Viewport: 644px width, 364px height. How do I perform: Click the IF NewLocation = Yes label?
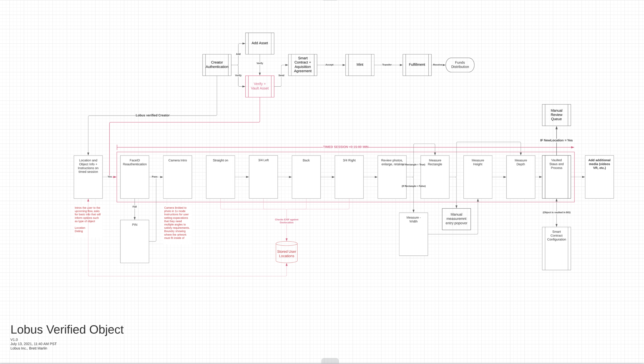[556, 140]
